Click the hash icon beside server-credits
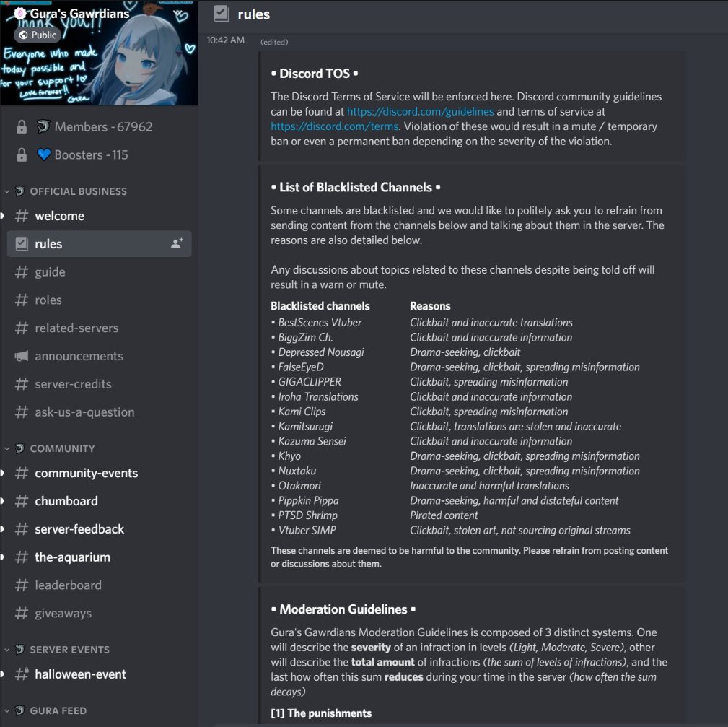The height and width of the screenshot is (727, 728). [x=22, y=384]
